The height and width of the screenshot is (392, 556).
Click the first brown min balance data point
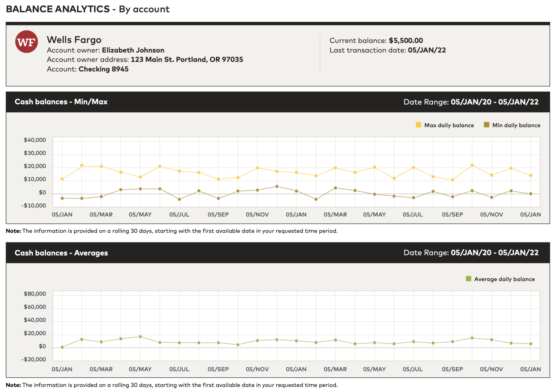(x=62, y=198)
